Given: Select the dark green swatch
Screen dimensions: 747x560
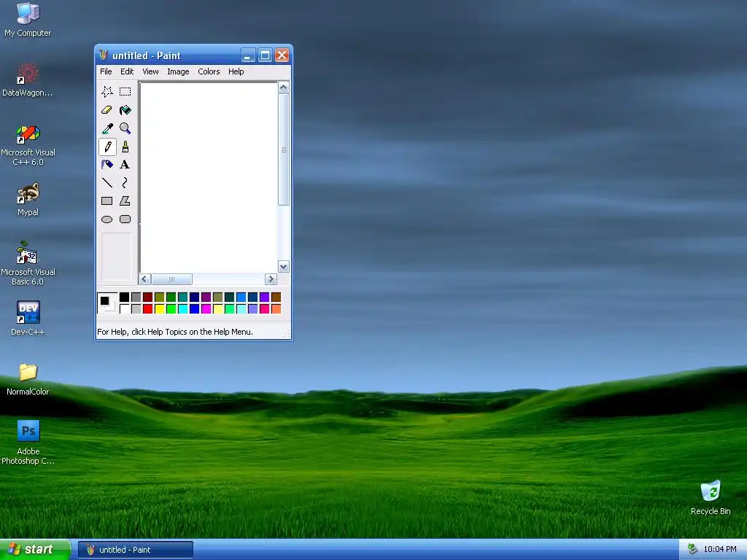Looking at the screenshot, I should pos(171,297).
